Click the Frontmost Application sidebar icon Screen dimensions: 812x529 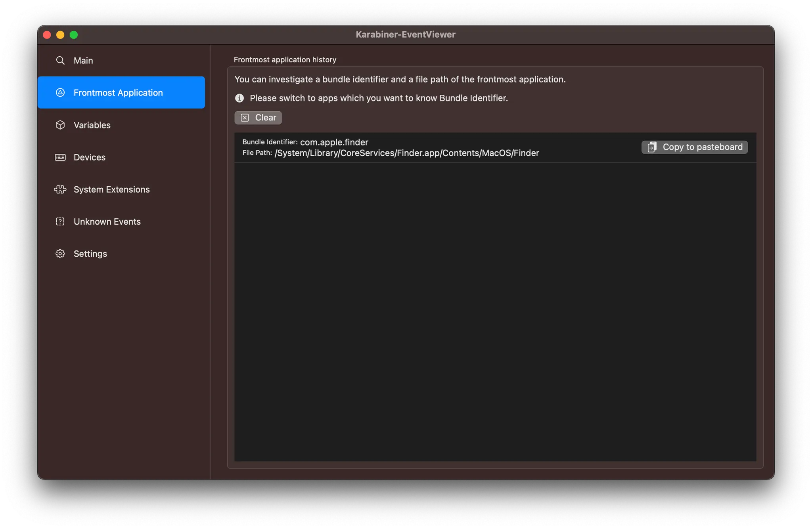[x=60, y=93]
